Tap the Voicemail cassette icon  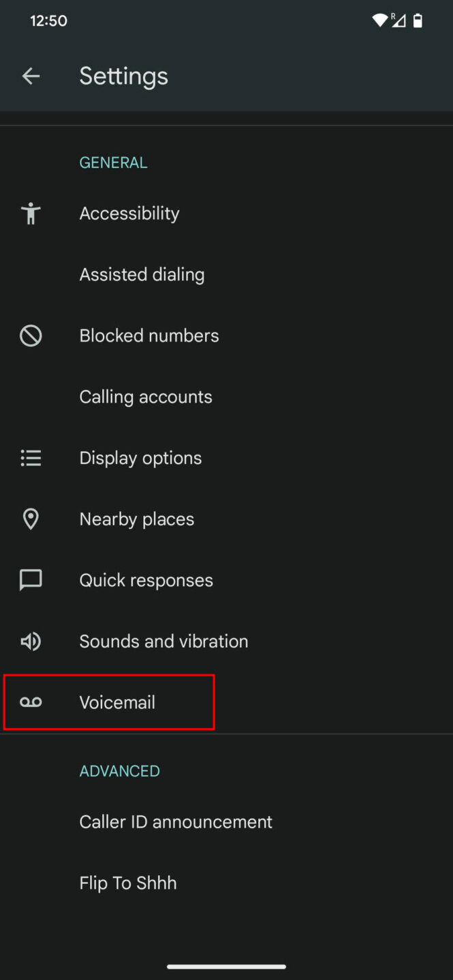31,702
